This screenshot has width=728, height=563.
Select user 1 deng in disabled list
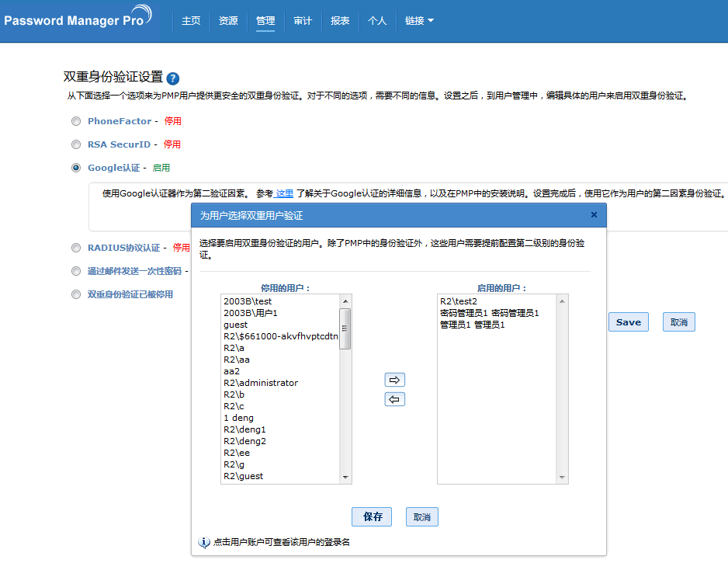[280, 418]
